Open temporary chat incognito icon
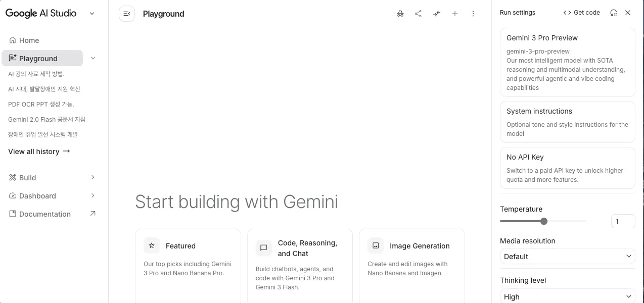 (400, 14)
